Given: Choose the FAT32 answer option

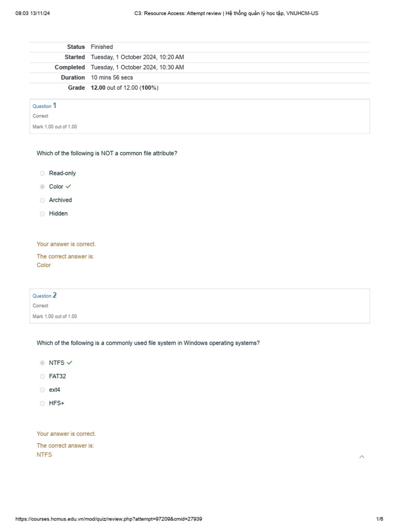Looking at the screenshot, I should [43, 377].
